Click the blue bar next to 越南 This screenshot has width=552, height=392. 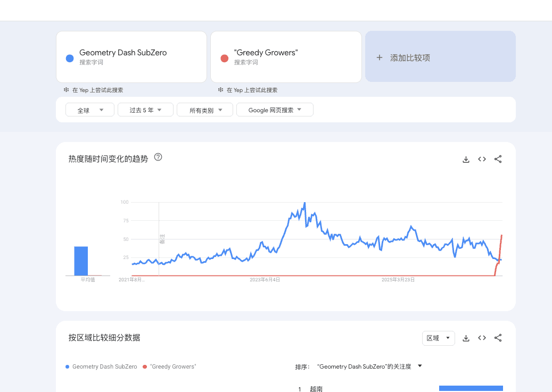click(471, 388)
